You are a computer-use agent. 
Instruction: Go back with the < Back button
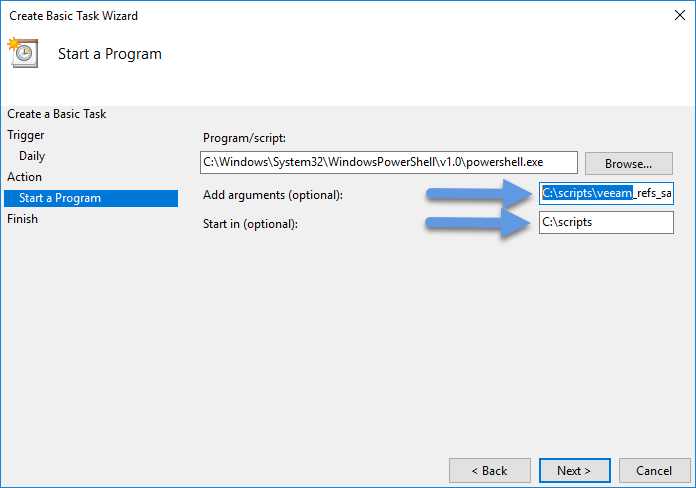coord(490,471)
